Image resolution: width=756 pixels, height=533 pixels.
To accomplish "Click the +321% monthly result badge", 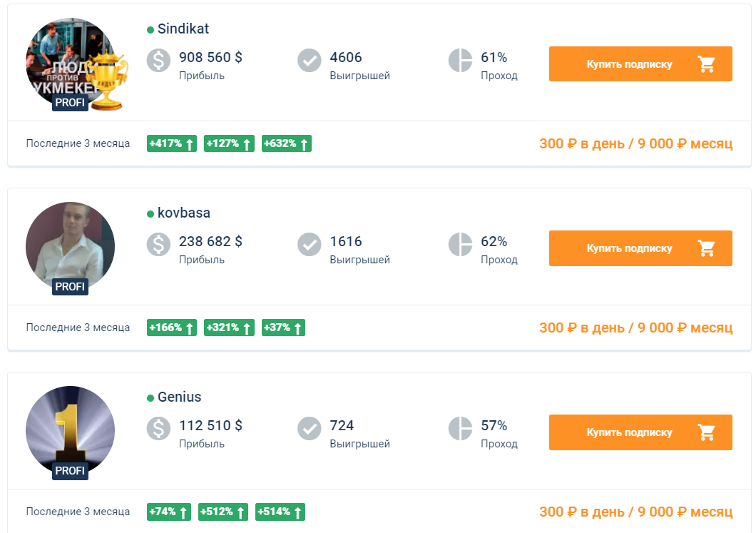I will click(x=229, y=328).
